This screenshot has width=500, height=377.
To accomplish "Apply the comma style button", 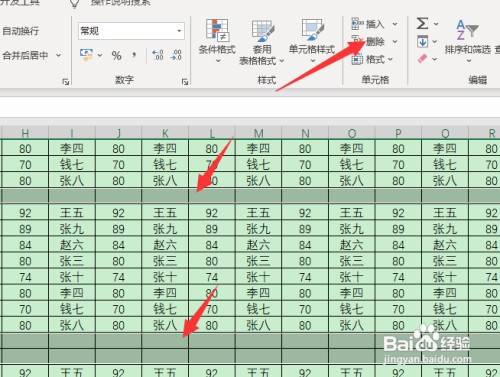I will pyautogui.click(x=134, y=55).
